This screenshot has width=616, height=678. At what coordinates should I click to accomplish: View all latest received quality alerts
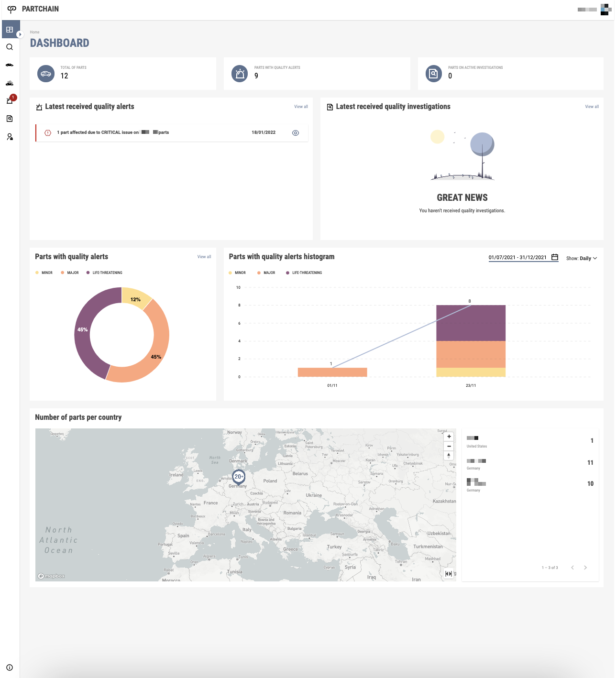point(301,107)
